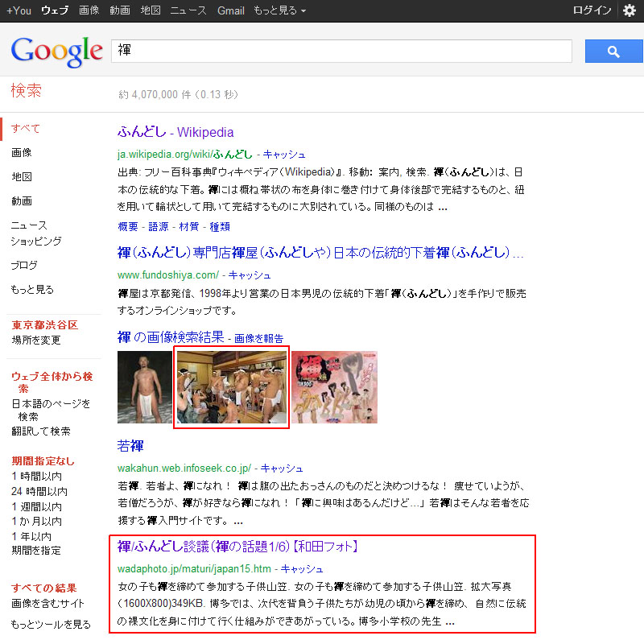This screenshot has width=644, height=644.
Task: Select 画像 in the left sidebar
Action: (x=22, y=153)
